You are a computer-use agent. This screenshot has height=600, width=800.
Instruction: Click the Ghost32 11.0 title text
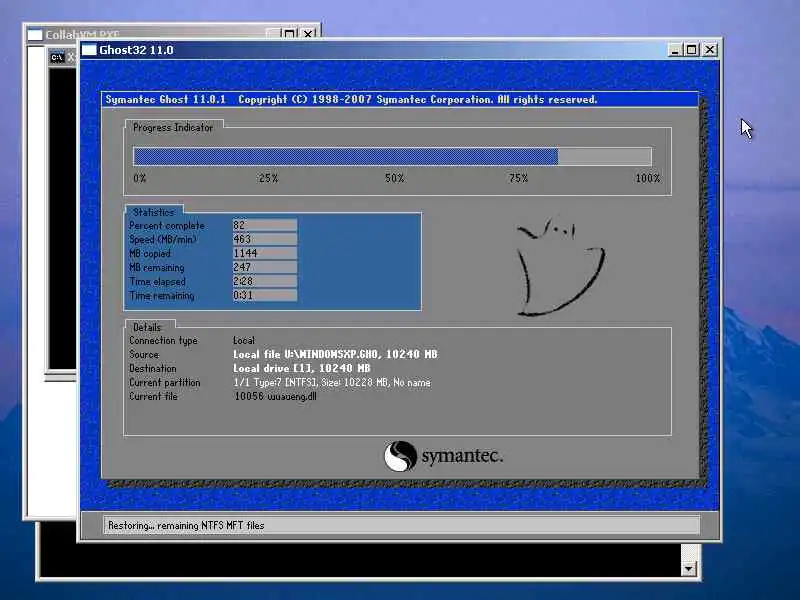coord(136,50)
